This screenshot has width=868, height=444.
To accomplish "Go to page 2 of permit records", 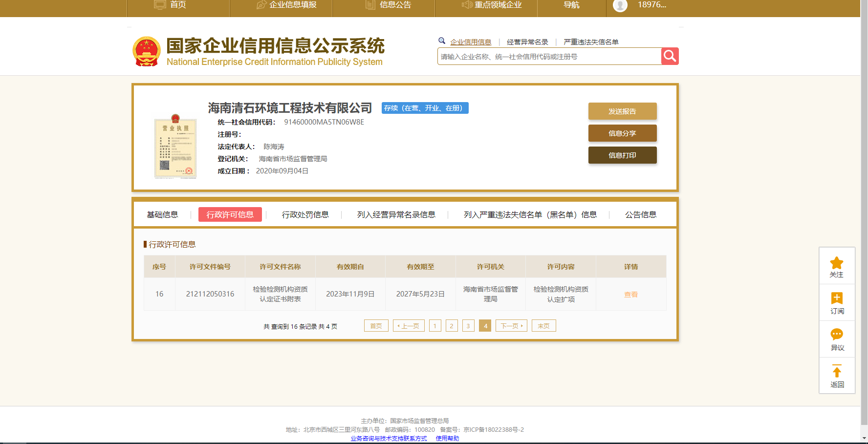I will 451,326.
